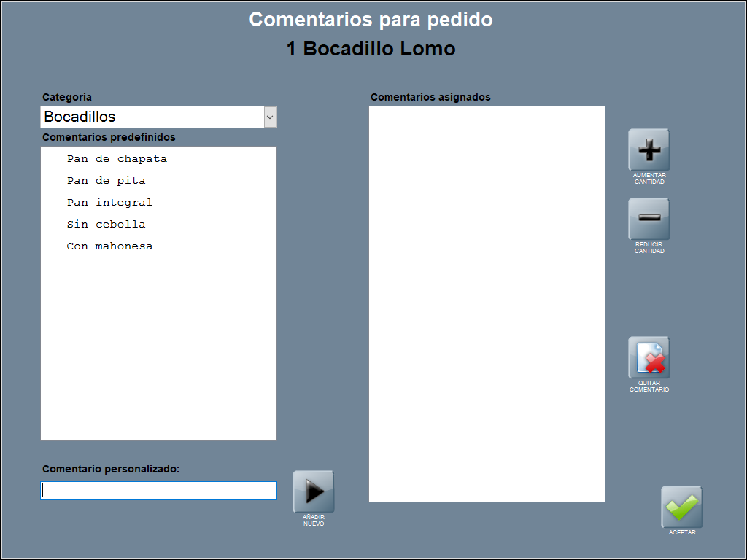Expand the Categoria dropdown arrow

[270, 117]
